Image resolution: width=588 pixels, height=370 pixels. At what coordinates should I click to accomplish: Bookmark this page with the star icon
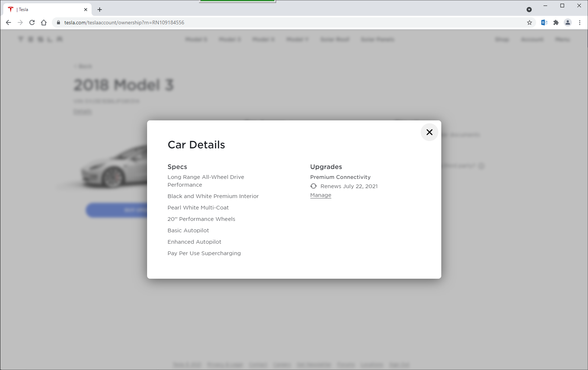click(530, 22)
